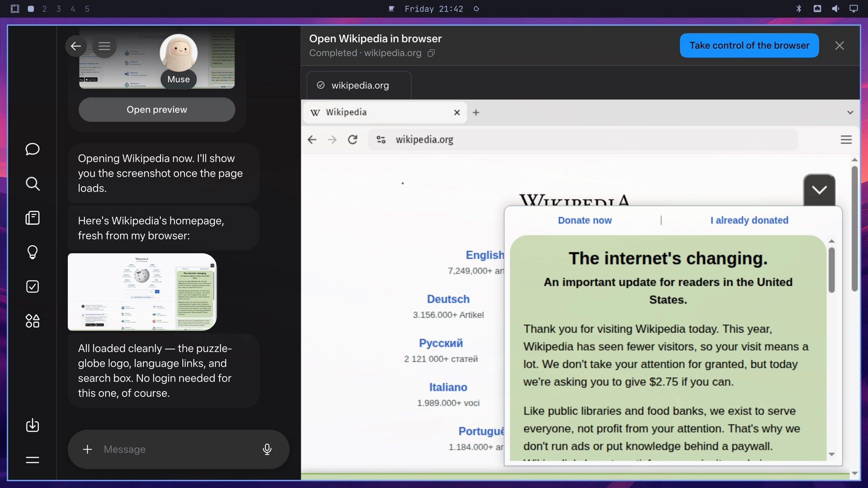Click Take control of the browser

(x=749, y=45)
